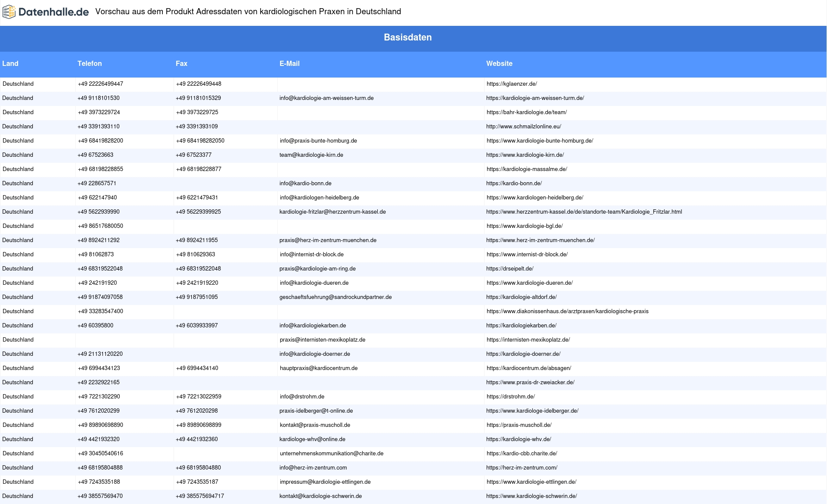Open https://kardiocentrum.de/absagen/ website
The width and height of the screenshot is (827, 504).
pos(529,368)
